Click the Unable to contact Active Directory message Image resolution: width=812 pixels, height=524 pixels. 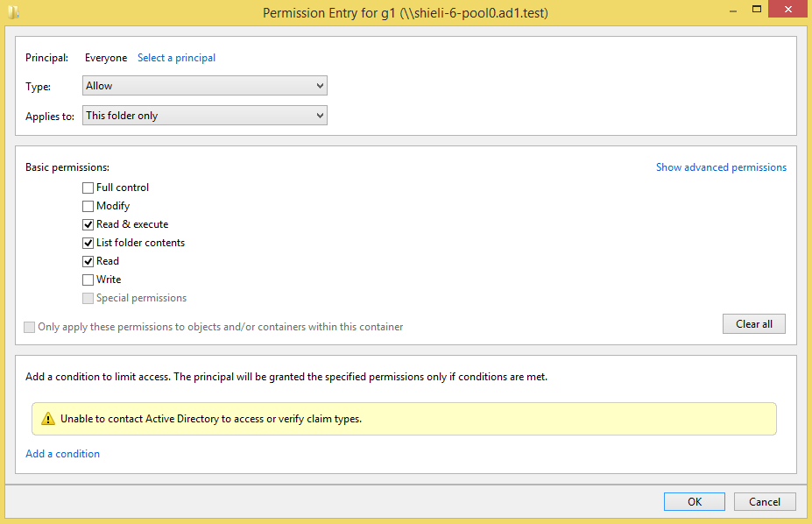click(x=211, y=418)
